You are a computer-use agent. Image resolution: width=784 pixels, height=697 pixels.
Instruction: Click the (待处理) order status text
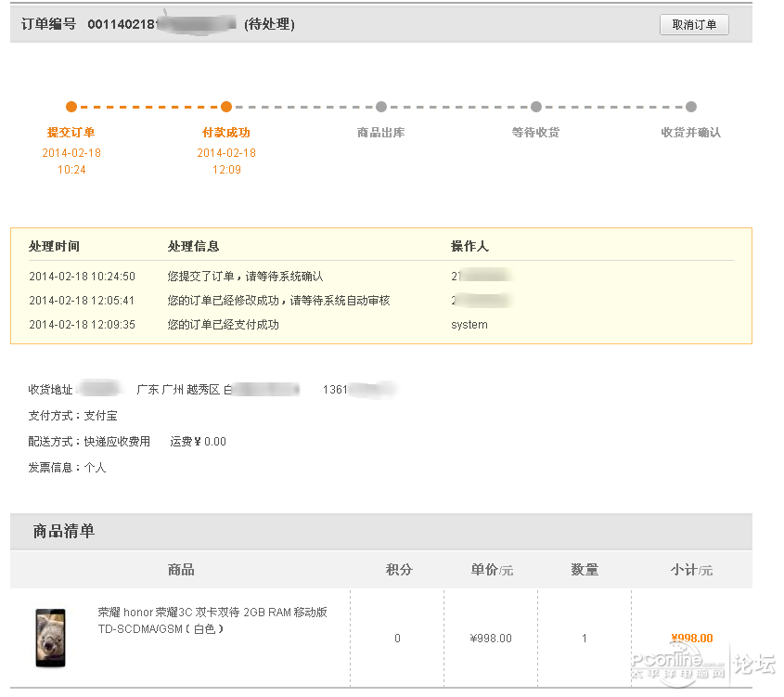pos(269,24)
